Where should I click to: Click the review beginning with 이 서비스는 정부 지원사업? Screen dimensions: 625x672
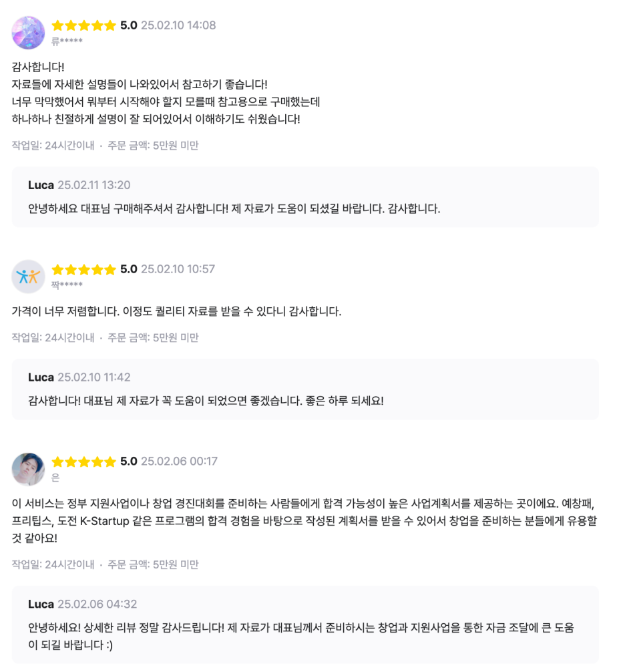304,520
